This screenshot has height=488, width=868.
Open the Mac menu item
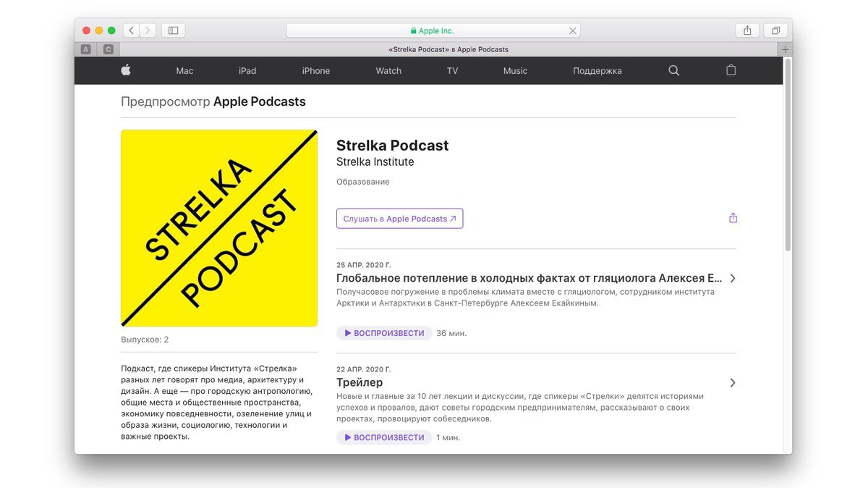pos(184,70)
